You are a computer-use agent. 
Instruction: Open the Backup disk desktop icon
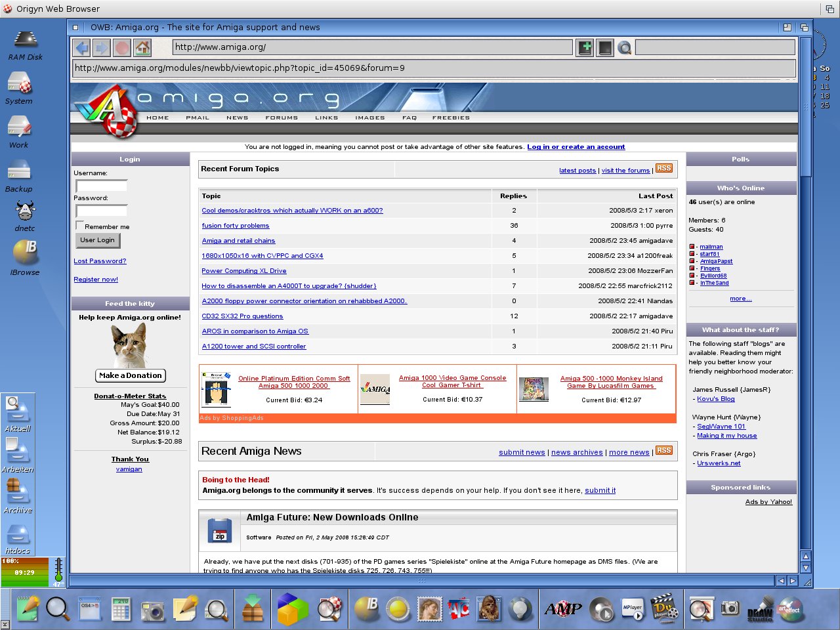[x=19, y=177]
